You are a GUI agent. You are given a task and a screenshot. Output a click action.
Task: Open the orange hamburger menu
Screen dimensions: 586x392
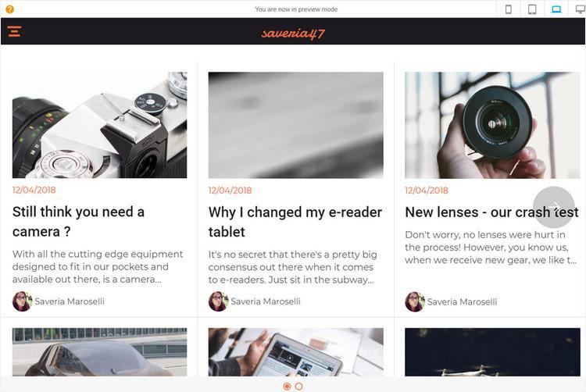pyautogui.click(x=14, y=31)
